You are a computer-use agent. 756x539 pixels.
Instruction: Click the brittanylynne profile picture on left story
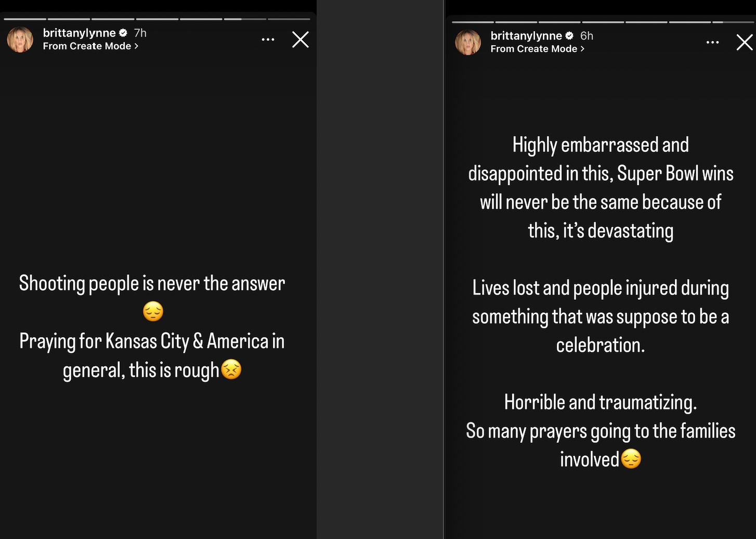pyautogui.click(x=20, y=40)
